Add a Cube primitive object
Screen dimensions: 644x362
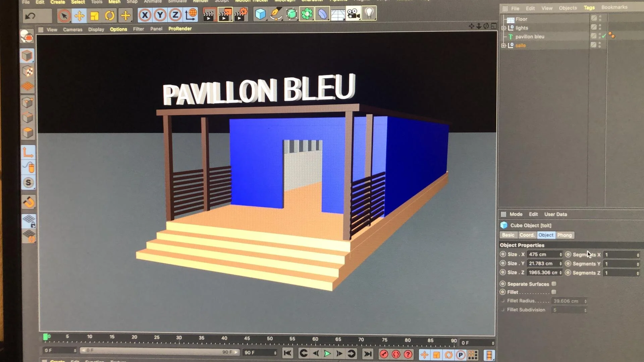[x=260, y=14]
